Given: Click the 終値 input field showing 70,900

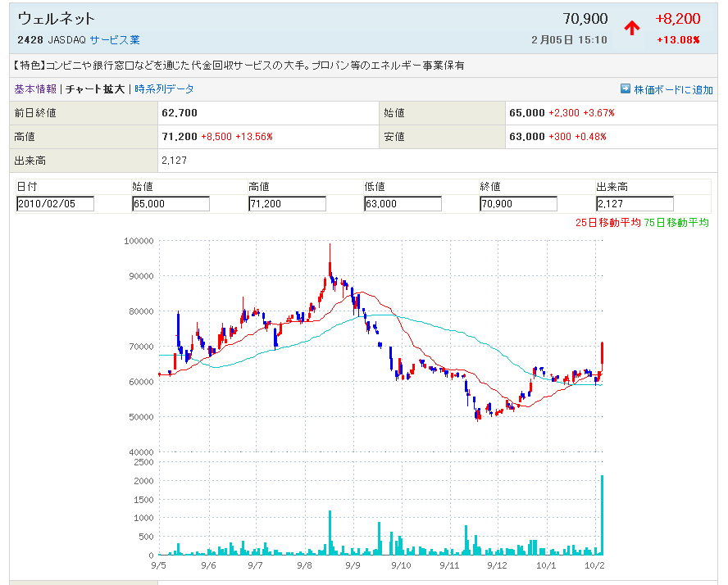Looking at the screenshot, I should pos(518,204).
